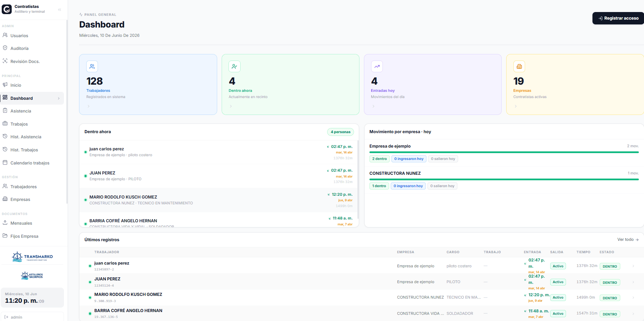This screenshot has height=321, width=644.
Task: Open the 128 Trabajadores card arrow
Action: [89, 106]
